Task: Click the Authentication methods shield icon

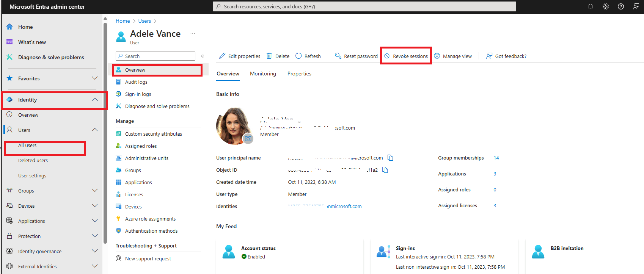Action: click(x=118, y=231)
